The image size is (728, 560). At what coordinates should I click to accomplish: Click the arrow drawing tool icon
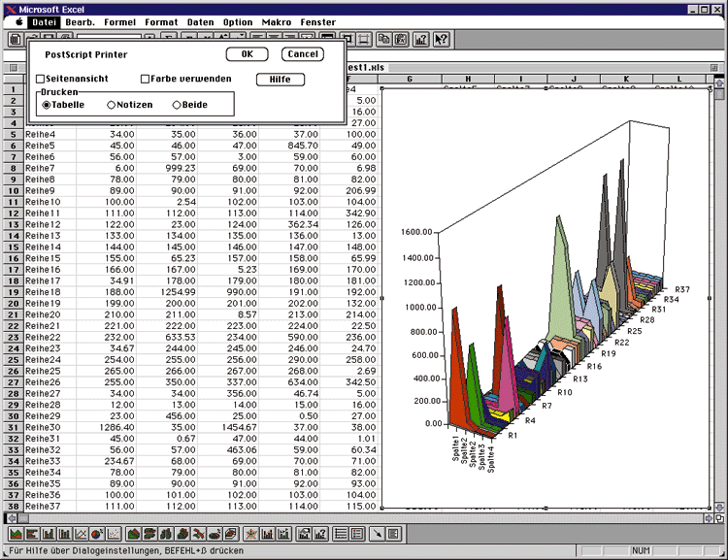377,534
